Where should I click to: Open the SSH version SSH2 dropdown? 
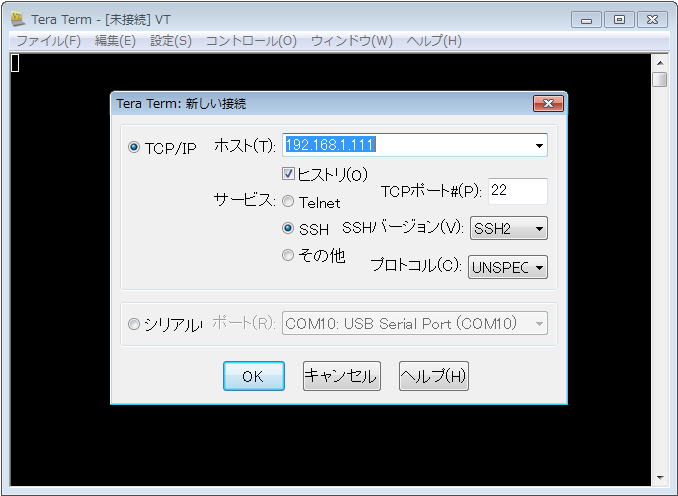point(508,228)
